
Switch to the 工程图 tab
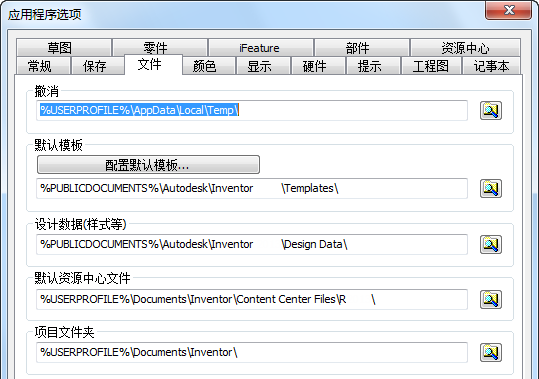pos(431,66)
